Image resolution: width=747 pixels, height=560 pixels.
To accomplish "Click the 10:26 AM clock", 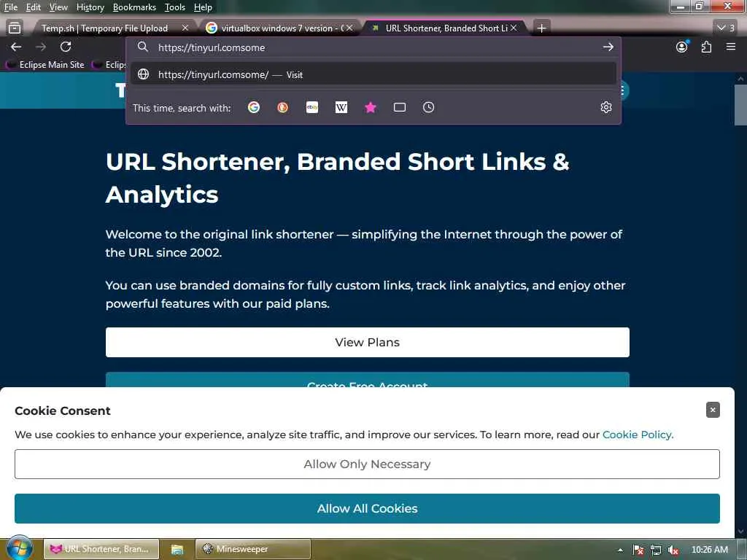I will [709, 550].
